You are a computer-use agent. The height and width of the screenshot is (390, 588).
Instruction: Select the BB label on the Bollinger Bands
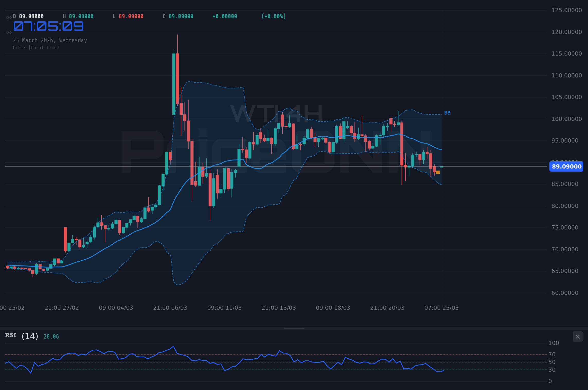tap(447, 113)
